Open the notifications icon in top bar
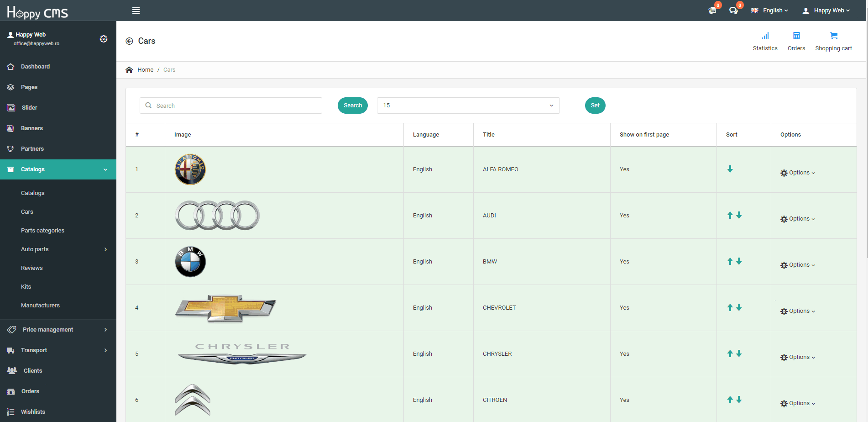This screenshot has width=868, height=422. (712, 11)
